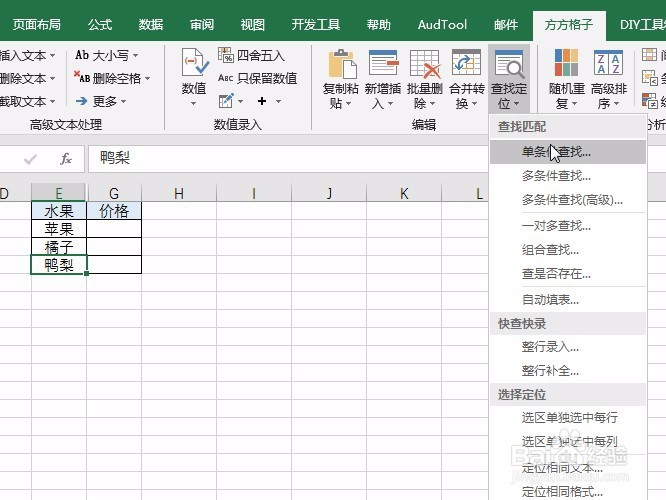The width and height of the screenshot is (666, 500).
Task: Select 只保留数值 keep-values option
Action: click(258, 78)
